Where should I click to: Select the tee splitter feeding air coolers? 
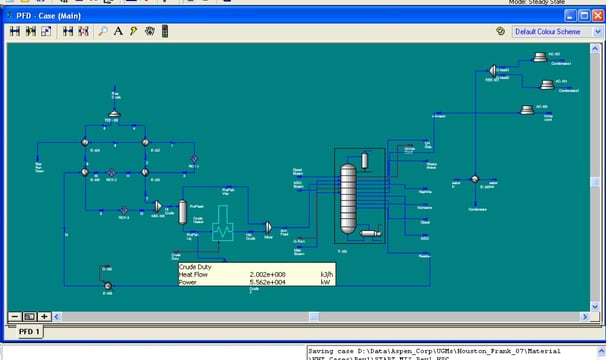[492, 71]
